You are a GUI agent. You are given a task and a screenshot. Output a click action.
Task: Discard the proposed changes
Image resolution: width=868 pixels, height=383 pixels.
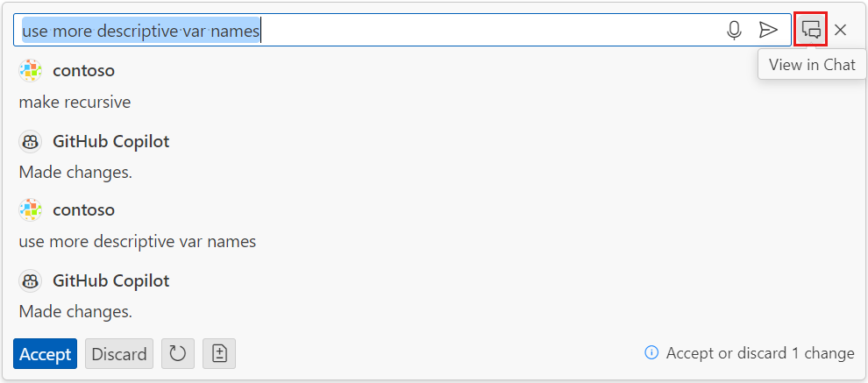point(119,354)
